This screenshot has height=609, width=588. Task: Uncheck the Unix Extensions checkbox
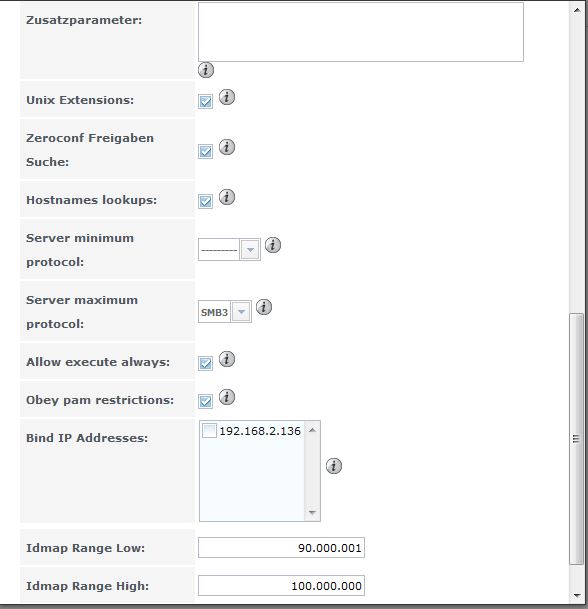(x=205, y=102)
